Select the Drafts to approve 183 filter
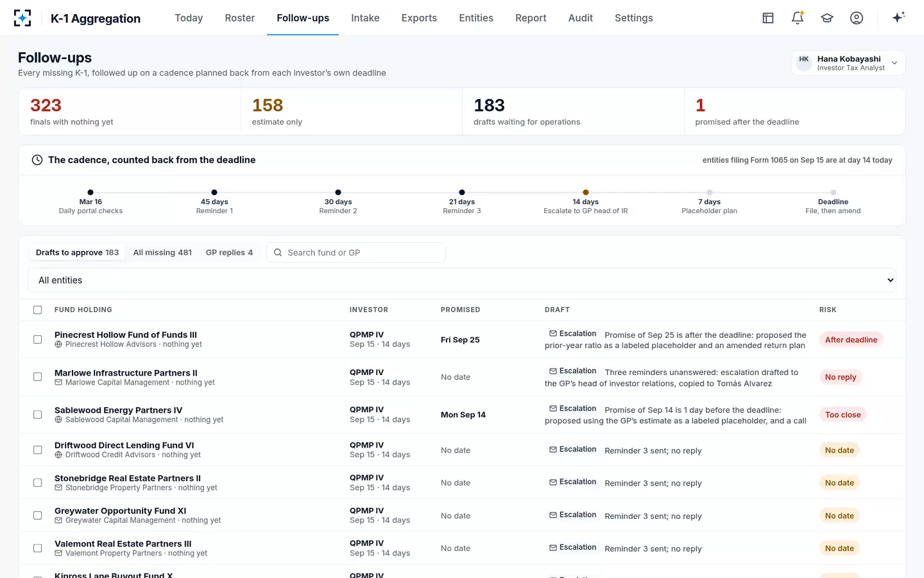Screen dimensions: 924x578 [x=77, y=252]
